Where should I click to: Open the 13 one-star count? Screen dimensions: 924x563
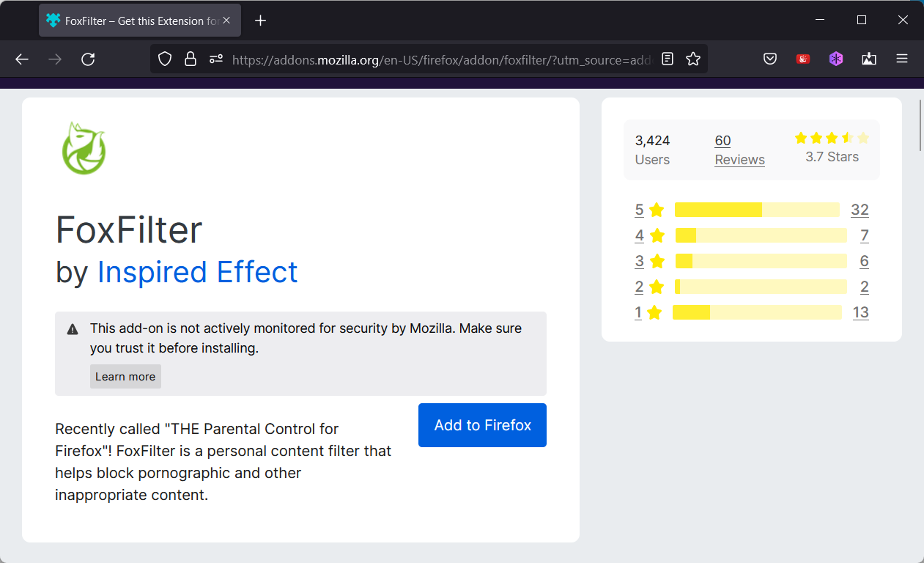tap(861, 312)
